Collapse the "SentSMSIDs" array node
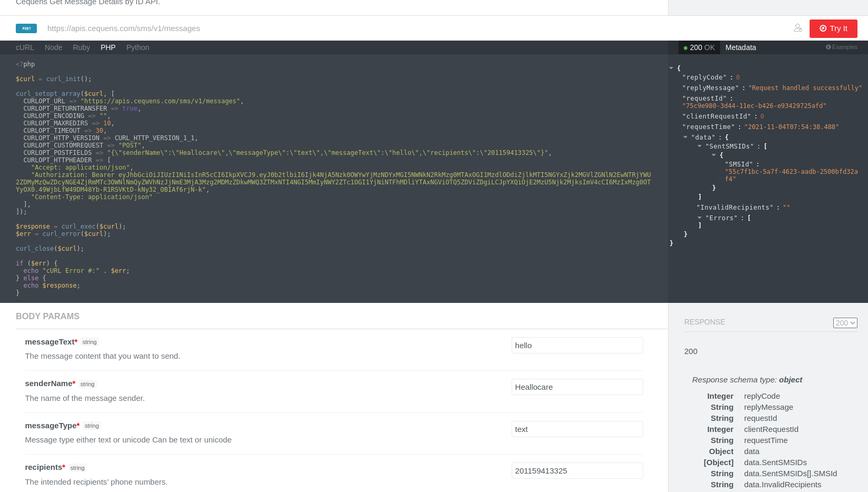This screenshot has height=492, width=868. (x=700, y=146)
